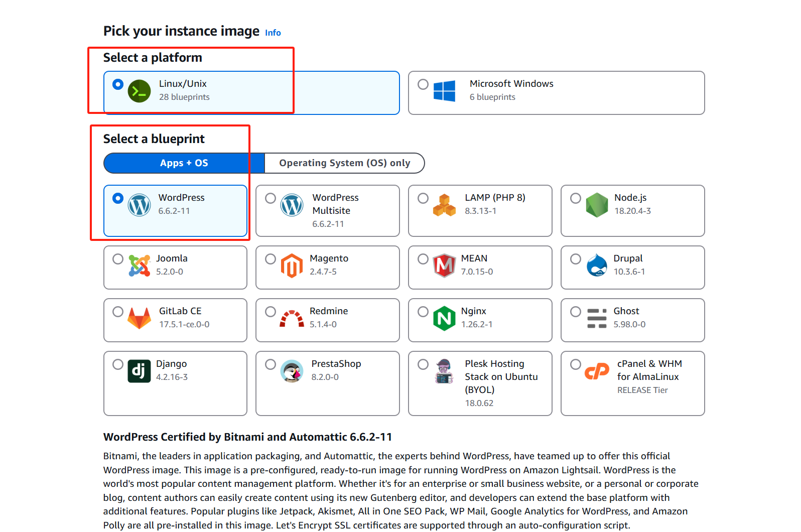The image size is (801, 532).
Task: Click the LAMP version 8.3.13-1 text
Action: (x=480, y=211)
